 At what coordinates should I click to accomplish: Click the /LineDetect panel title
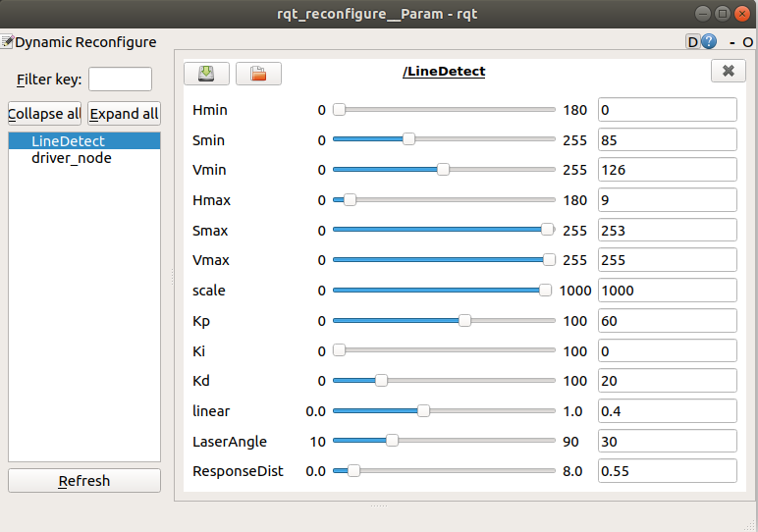tap(444, 71)
